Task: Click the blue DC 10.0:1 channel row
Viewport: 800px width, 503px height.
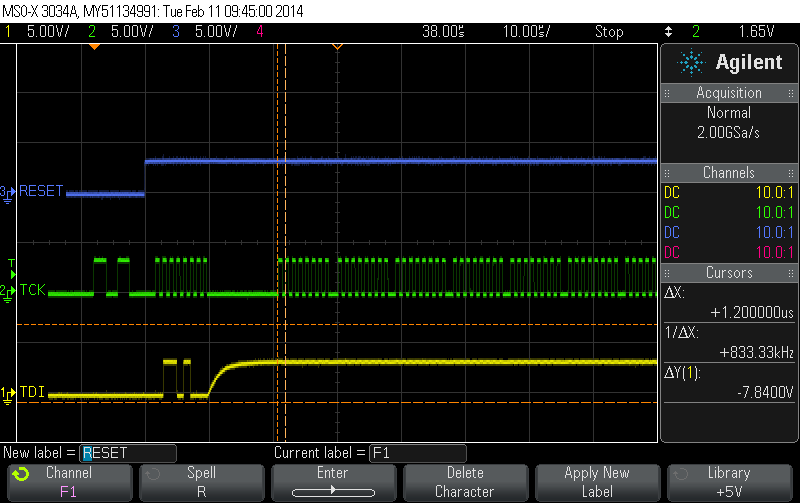Action: coord(729,232)
